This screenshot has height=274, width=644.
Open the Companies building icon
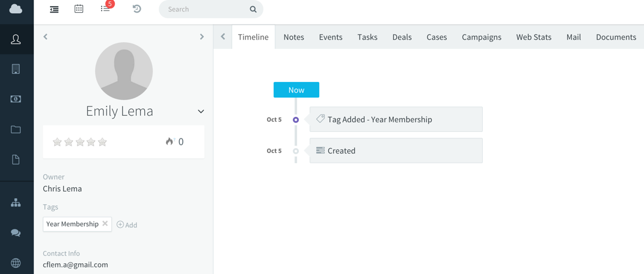16,69
